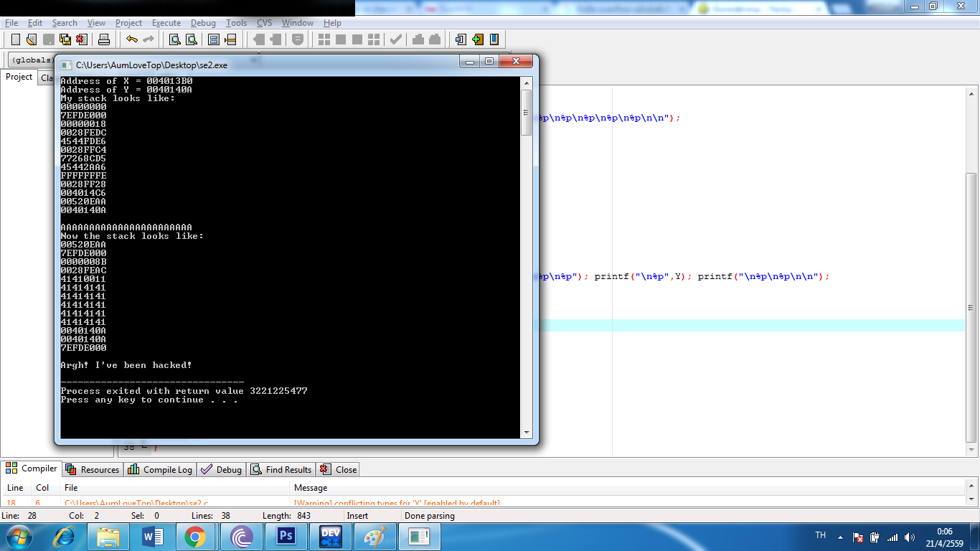Click the Undo arrow icon
The width and height of the screenshot is (980, 551).
click(x=131, y=39)
